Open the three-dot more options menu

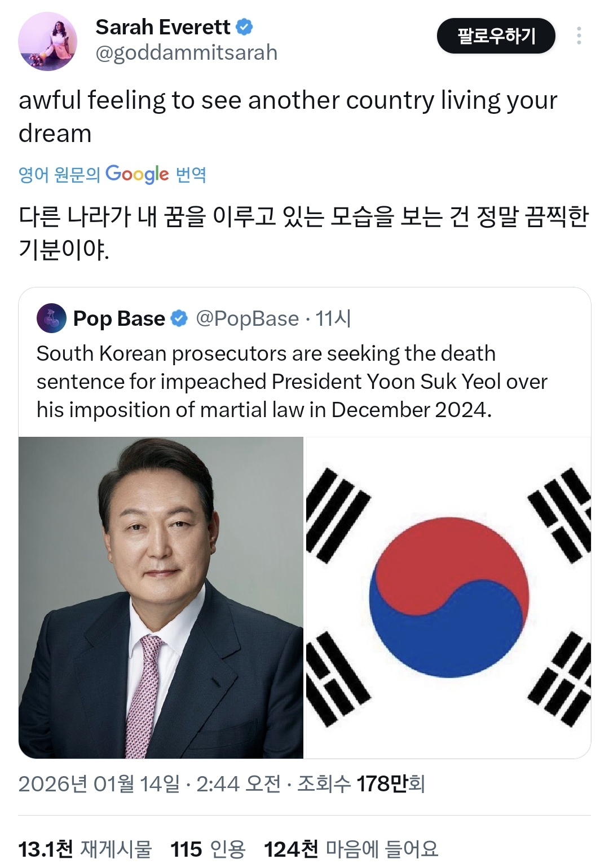(579, 36)
